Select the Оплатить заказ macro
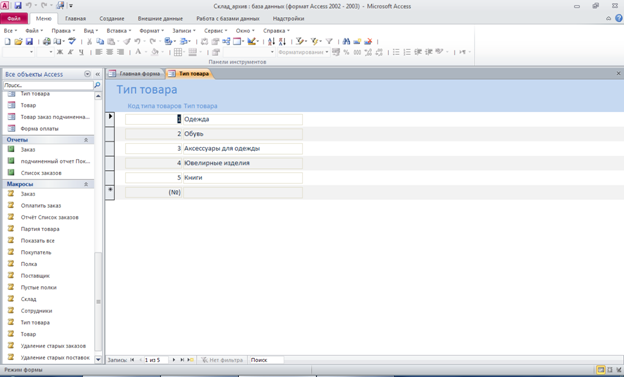The width and height of the screenshot is (624, 377). (x=41, y=205)
